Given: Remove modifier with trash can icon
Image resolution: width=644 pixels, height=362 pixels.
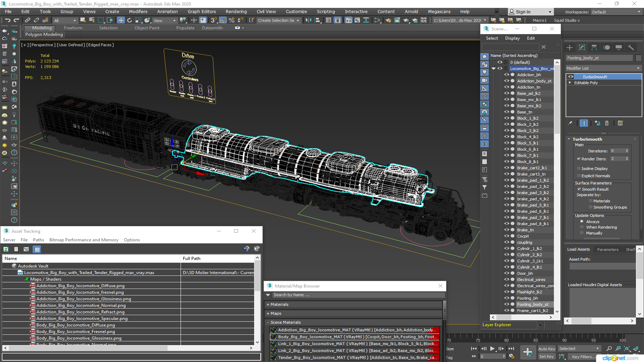Looking at the screenshot, I should [x=607, y=123].
